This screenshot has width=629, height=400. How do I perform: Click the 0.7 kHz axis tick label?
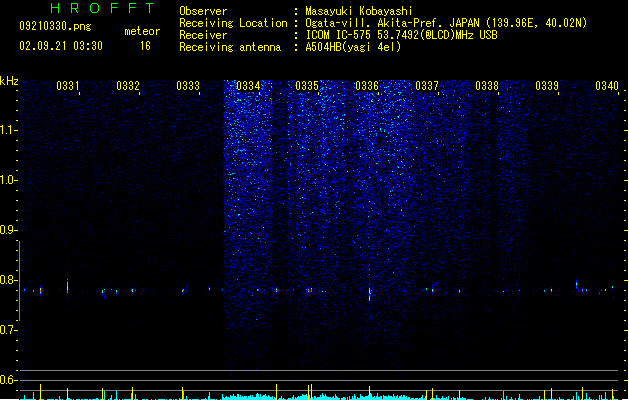tap(8, 330)
